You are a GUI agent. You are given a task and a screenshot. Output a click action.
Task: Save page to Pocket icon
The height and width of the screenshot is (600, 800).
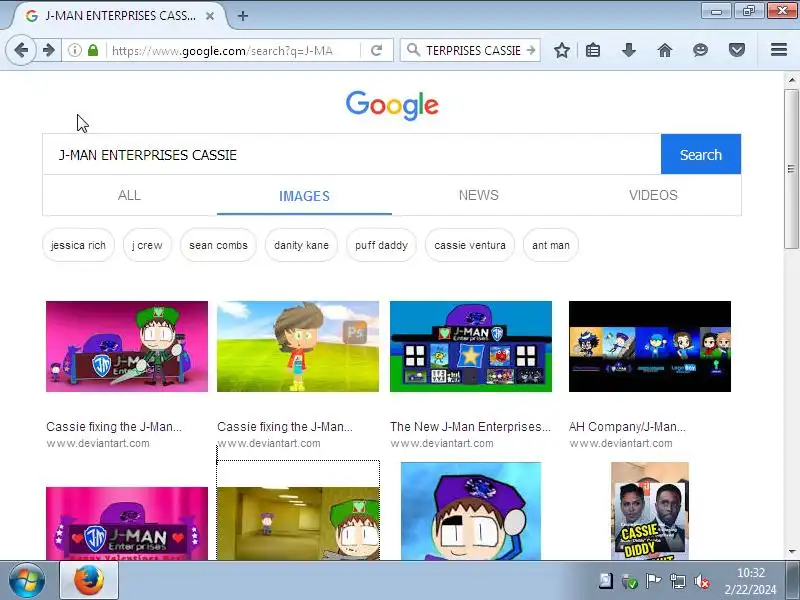click(737, 50)
